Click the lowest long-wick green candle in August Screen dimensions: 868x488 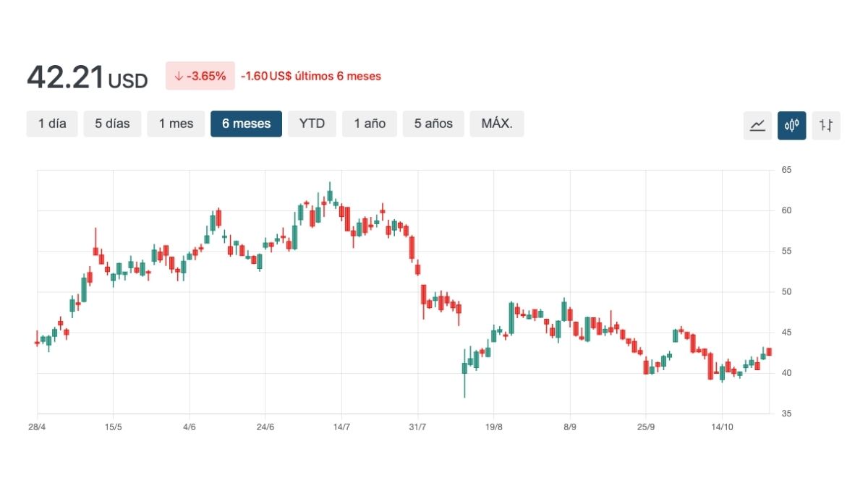pos(464,368)
